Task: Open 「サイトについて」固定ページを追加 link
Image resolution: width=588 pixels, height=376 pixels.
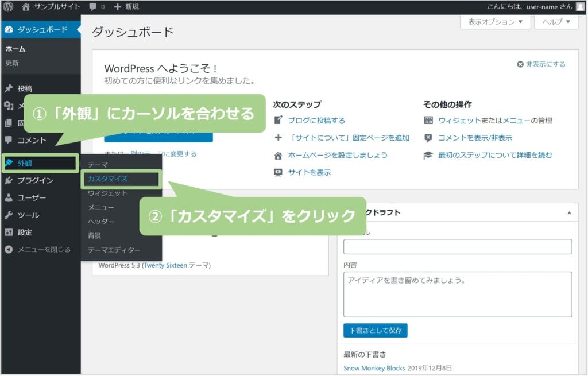Action: [x=349, y=138]
